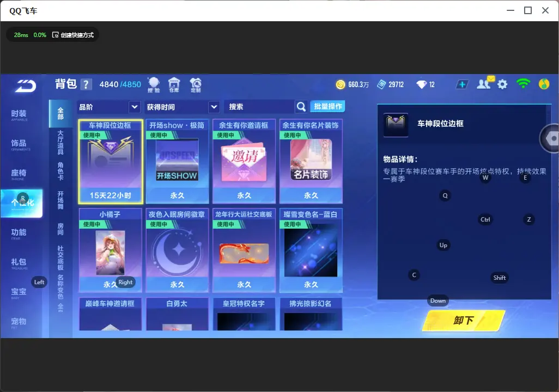Select the 大厅道具 lobby items sub-tab
This screenshot has width=559, height=392.
pyautogui.click(x=60, y=142)
